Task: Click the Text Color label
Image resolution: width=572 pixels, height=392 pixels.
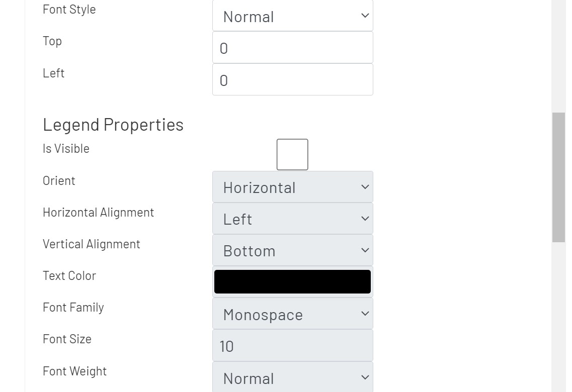Action: coord(69,275)
